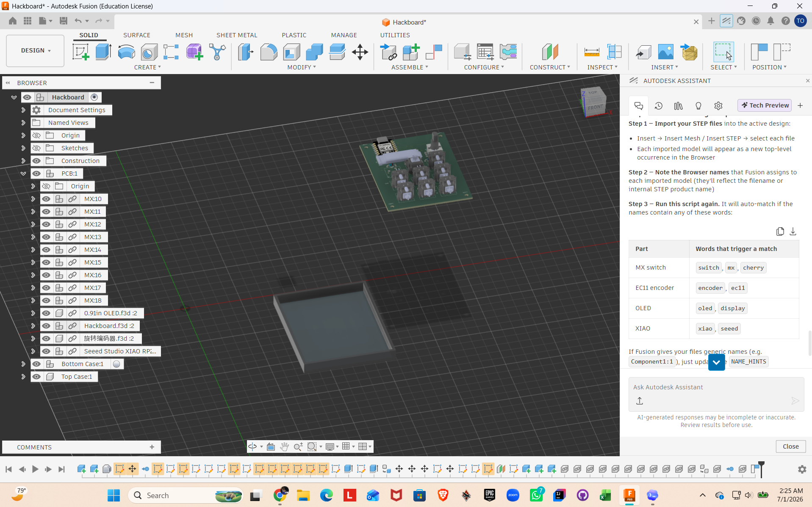Viewport: 812px width, 507px height.
Task: Click scroll-to-bottom arrow in Assistant
Action: point(716,362)
